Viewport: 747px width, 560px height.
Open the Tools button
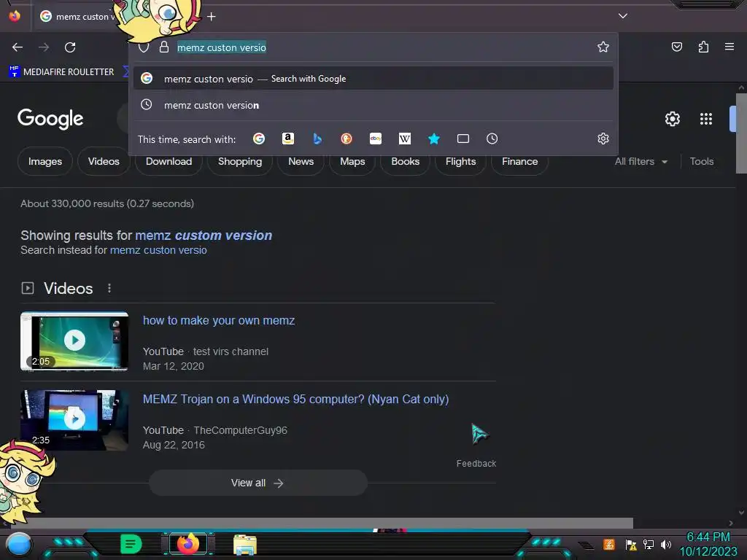point(702,161)
